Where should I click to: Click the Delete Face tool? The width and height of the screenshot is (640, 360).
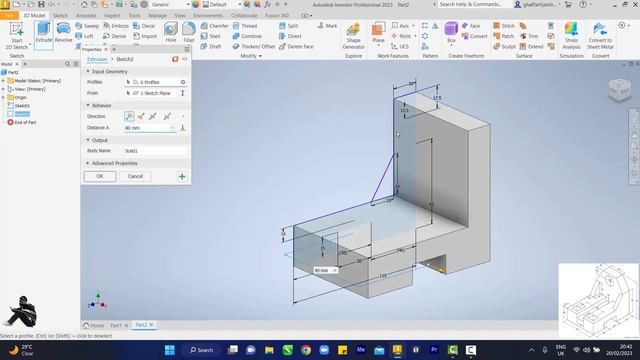click(296, 46)
